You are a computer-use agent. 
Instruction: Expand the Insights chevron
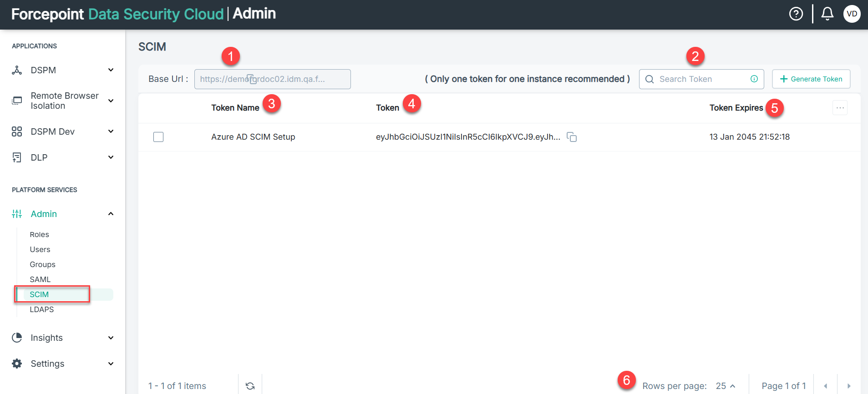pyautogui.click(x=111, y=338)
